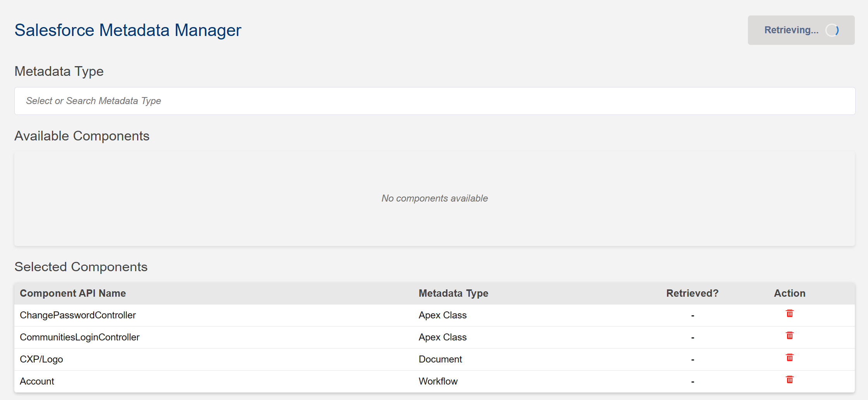Click the loading spinner in Retrieving button
Image resolution: width=868 pixels, height=400 pixels.
coord(832,30)
